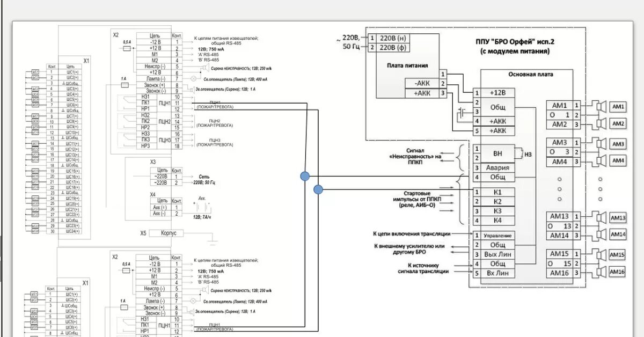
Task: Click the Сеть label next to Х3
Action: point(204,176)
